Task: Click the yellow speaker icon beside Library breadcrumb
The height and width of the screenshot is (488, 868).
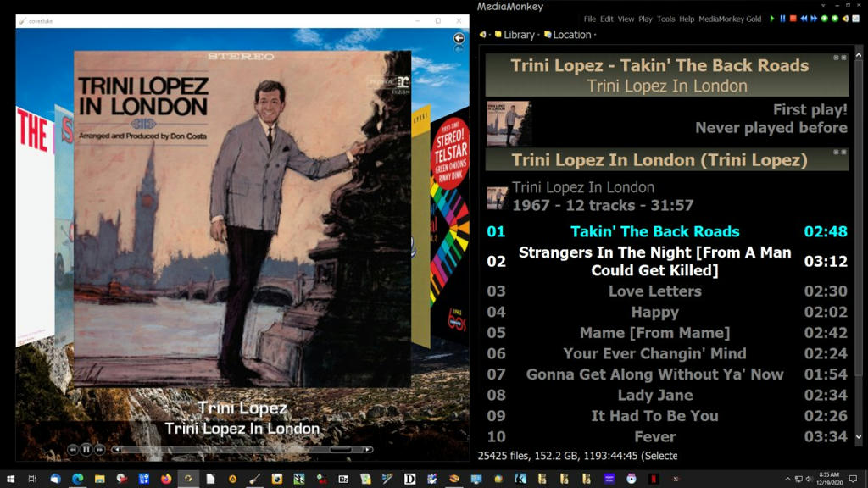Action: [x=482, y=34]
